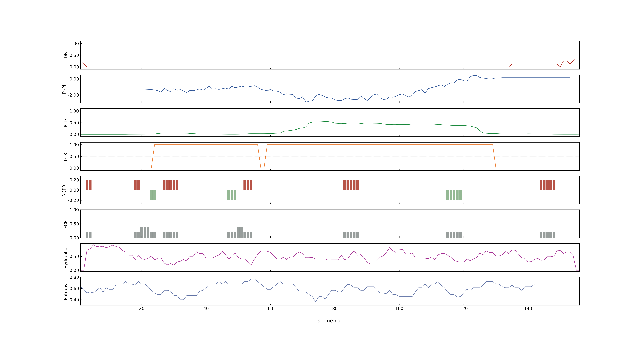Click the -2.00 tick of the Pi-Pi panel
This screenshot has width=644, height=343.
pyautogui.click(x=73, y=95)
